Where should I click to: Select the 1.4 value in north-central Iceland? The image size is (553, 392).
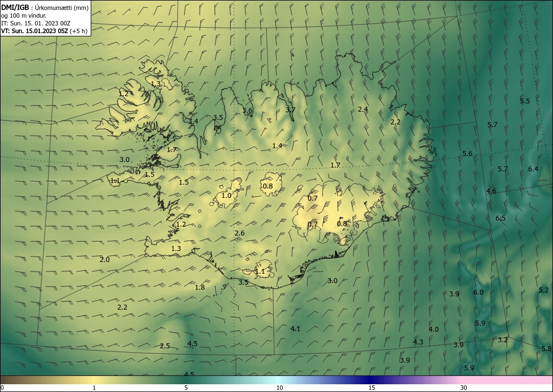tap(277, 145)
